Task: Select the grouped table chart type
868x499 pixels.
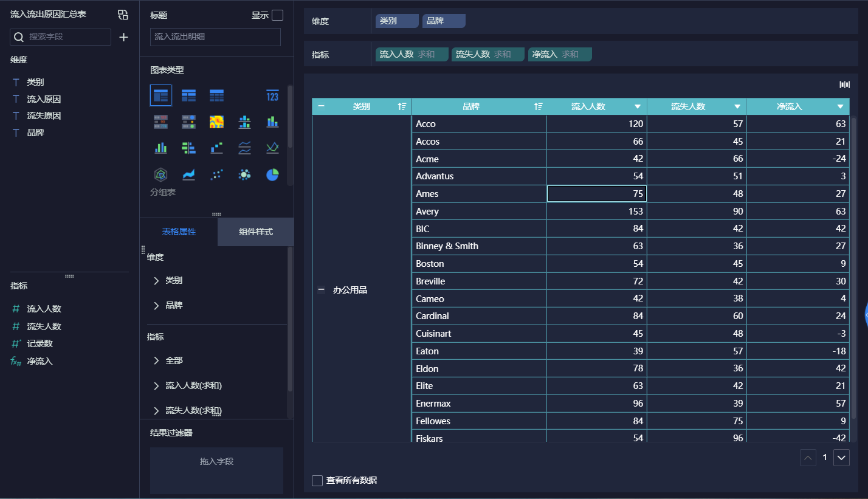Action: pyautogui.click(x=160, y=95)
